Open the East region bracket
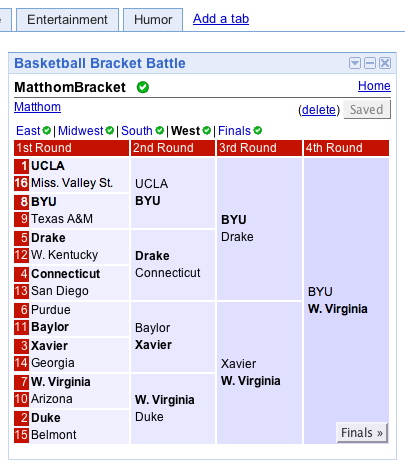Image resolution: width=405 pixels, height=468 pixels. [x=28, y=131]
